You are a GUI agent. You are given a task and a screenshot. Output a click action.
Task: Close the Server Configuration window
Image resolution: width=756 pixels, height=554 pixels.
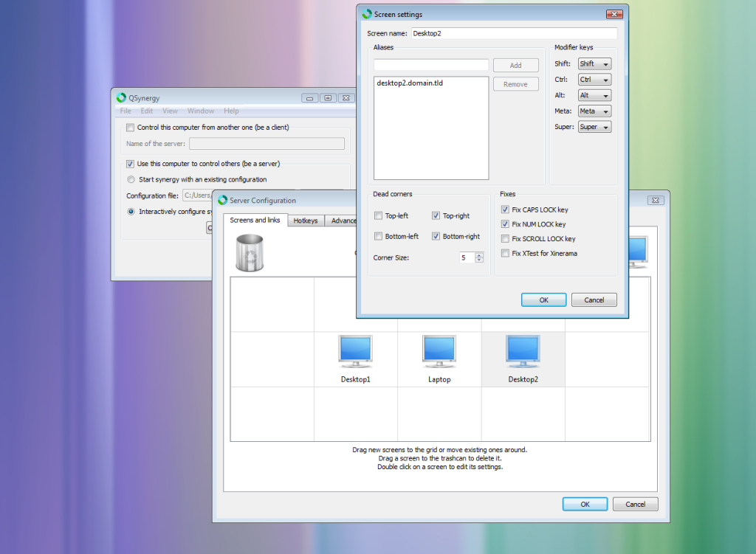[x=656, y=200]
